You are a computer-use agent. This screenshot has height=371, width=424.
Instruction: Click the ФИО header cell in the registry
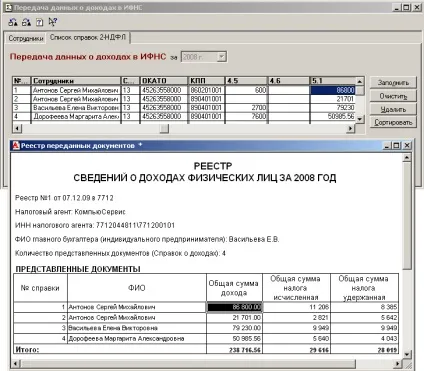[x=137, y=288]
